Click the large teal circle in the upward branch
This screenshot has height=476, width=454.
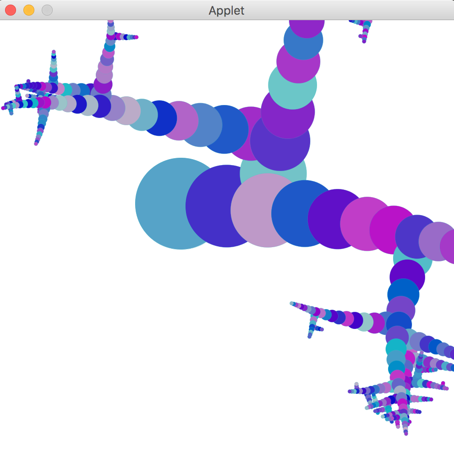(292, 87)
